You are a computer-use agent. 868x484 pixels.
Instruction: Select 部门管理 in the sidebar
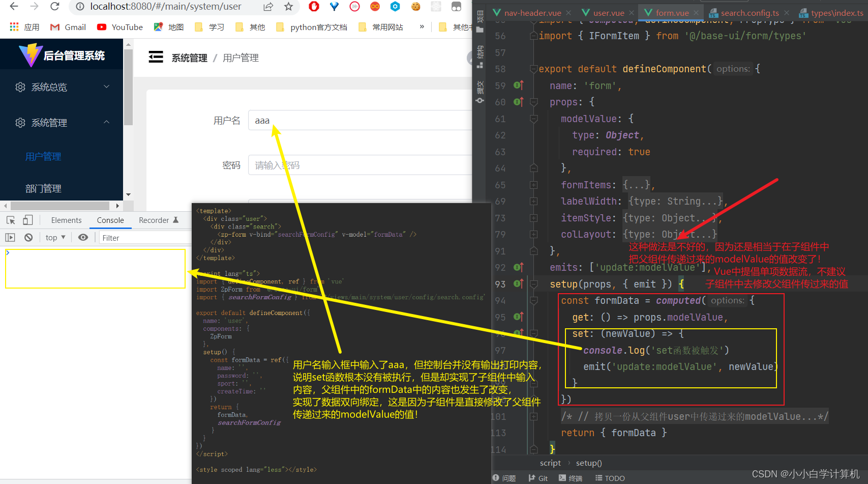pyautogui.click(x=43, y=189)
